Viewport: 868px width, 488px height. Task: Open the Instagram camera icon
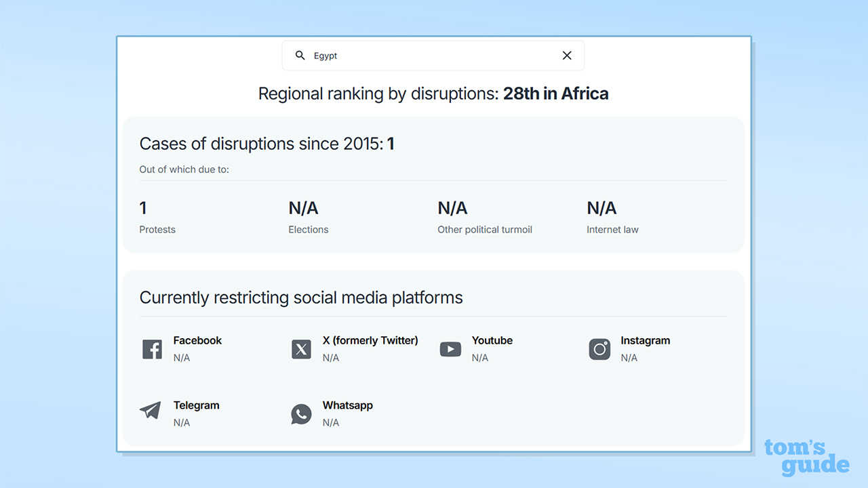click(x=599, y=349)
